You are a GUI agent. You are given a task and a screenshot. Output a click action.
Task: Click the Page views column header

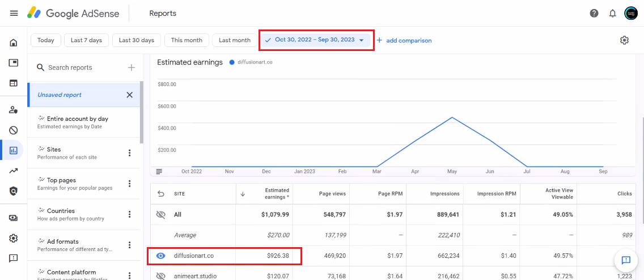332,194
